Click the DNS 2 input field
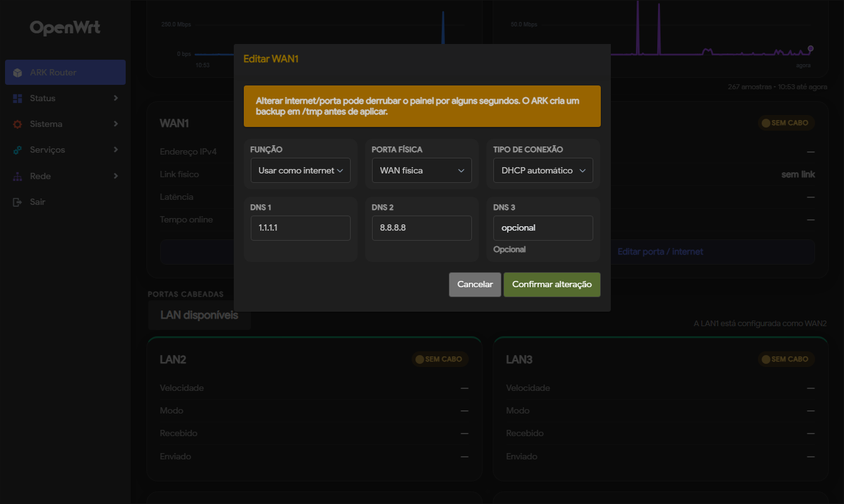Screen dimensions: 844x504 click(x=422, y=228)
